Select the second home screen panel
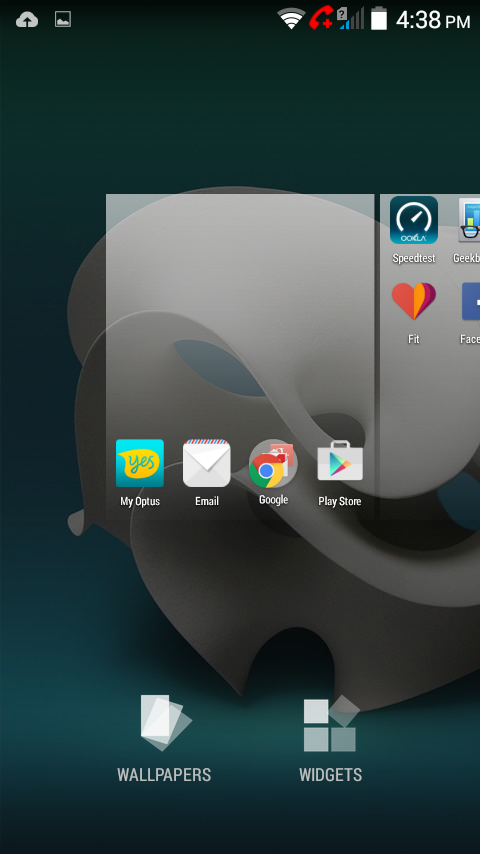Image resolution: width=480 pixels, height=854 pixels. (x=430, y=356)
